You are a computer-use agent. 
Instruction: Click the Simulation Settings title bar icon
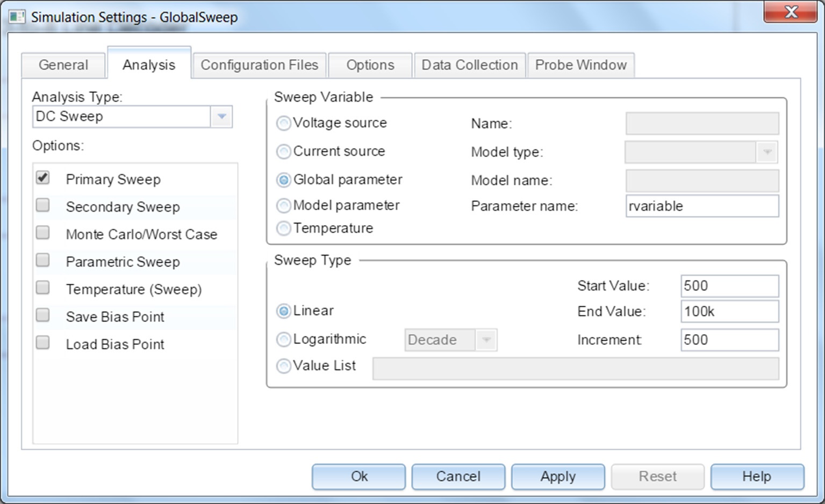(x=16, y=17)
